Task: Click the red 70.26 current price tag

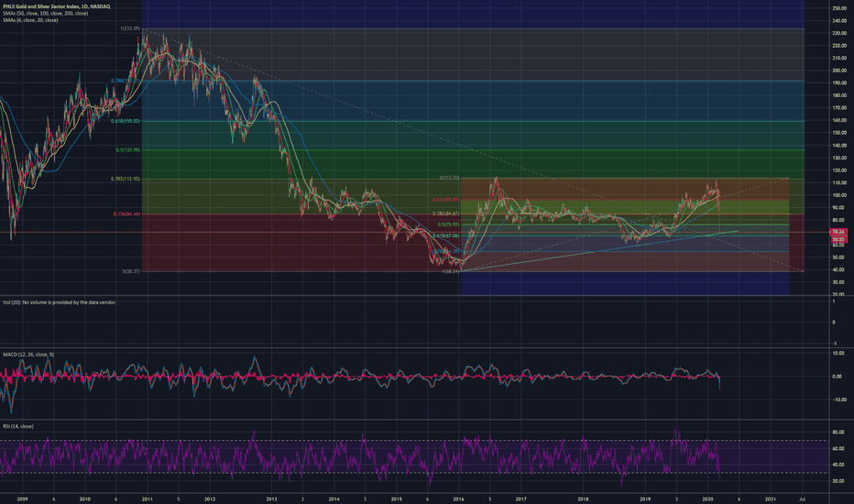Action: pyautogui.click(x=838, y=232)
